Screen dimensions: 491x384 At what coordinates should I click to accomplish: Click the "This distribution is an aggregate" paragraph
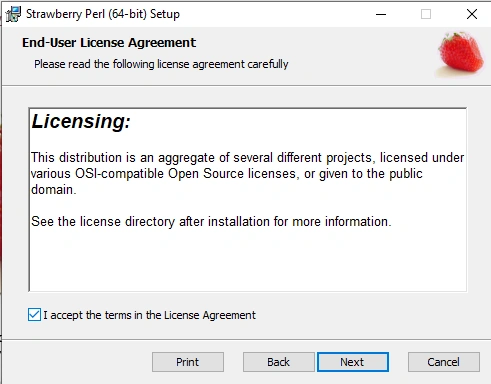point(247,173)
